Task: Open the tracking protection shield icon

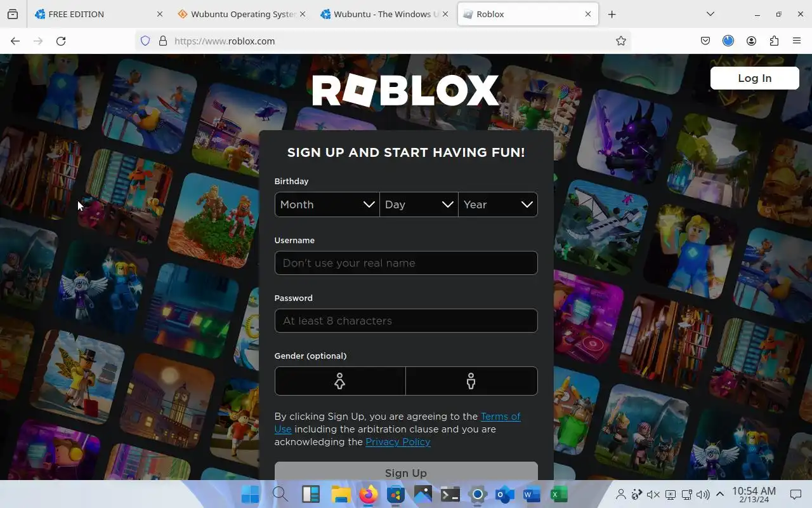Action: click(145, 41)
